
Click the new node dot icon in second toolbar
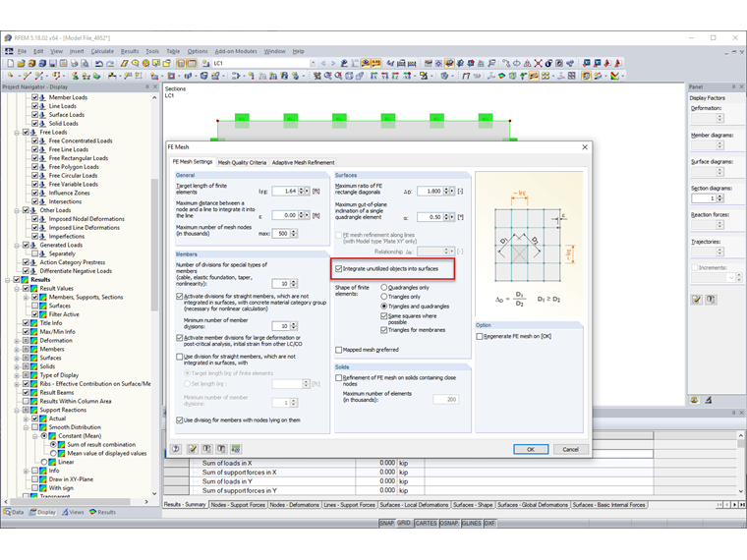(11, 76)
